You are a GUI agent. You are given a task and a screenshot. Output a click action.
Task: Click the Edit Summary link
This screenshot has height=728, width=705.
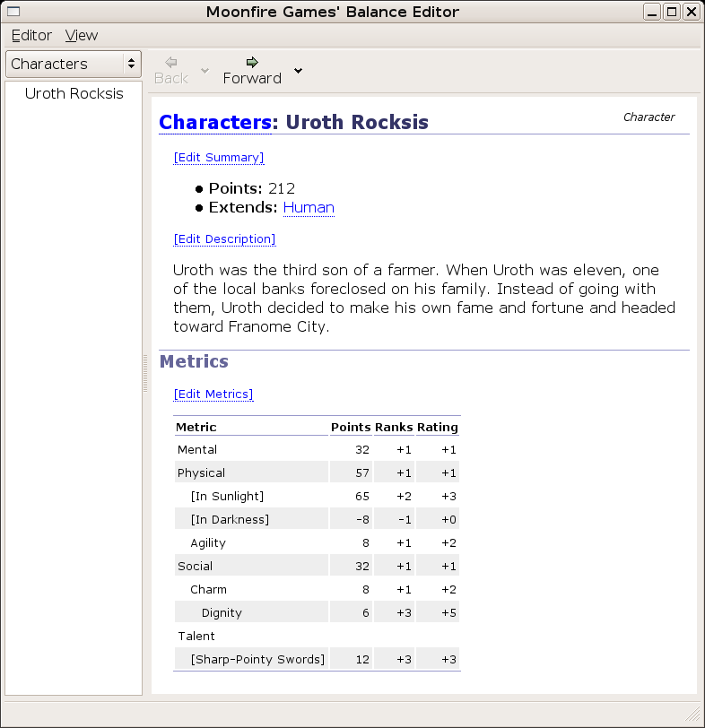tap(219, 158)
